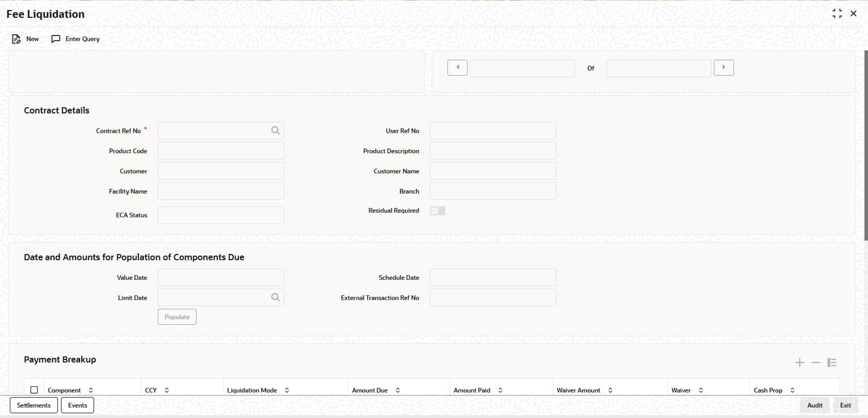The image size is (868, 418).
Task: Toggle Residual Required switch
Action: pos(437,211)
